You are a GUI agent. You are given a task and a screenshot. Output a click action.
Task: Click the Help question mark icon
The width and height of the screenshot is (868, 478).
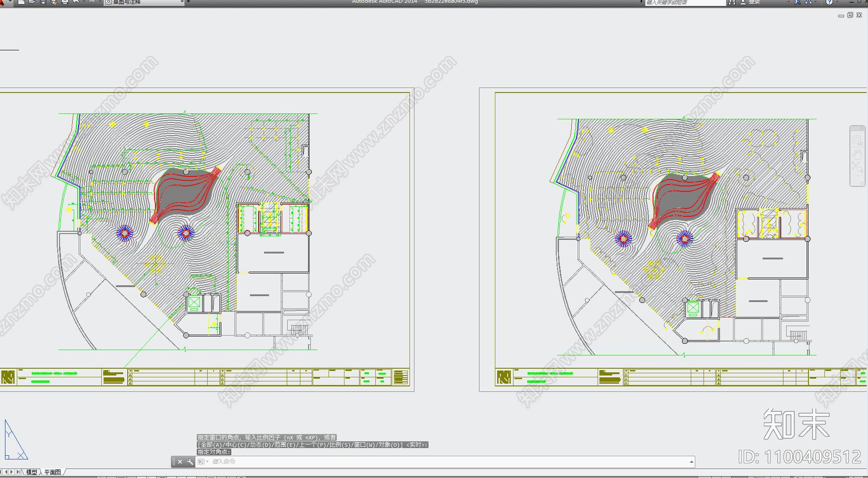click(x=829, y=2)
